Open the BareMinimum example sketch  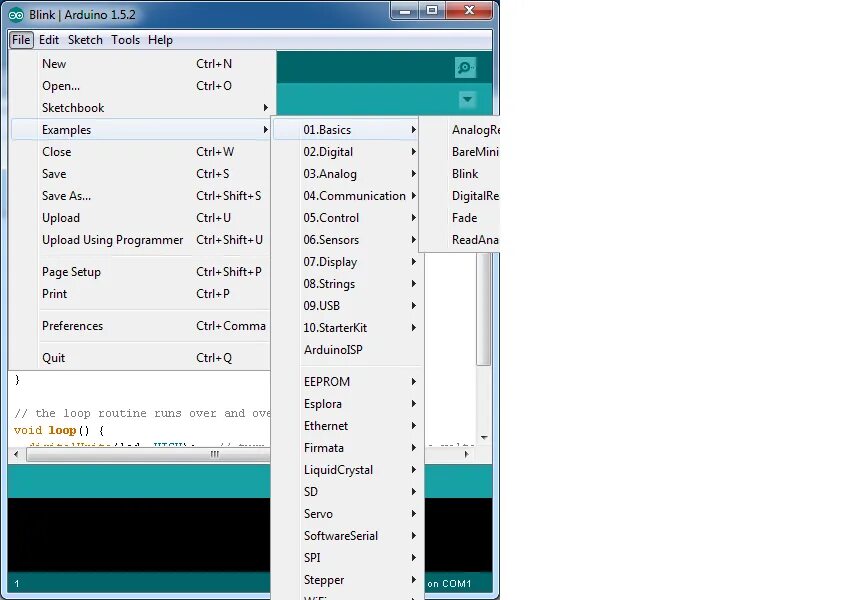pyautogui.click(x=461, y=152)
